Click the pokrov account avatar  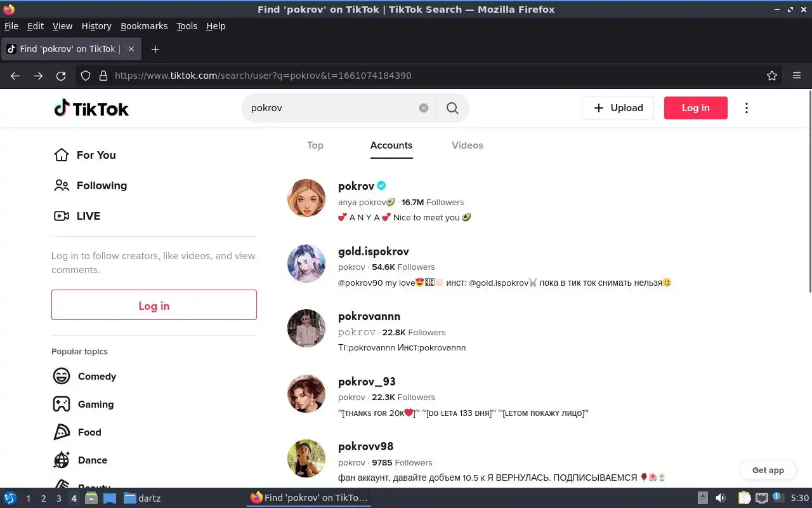click(x=306, y=198)
